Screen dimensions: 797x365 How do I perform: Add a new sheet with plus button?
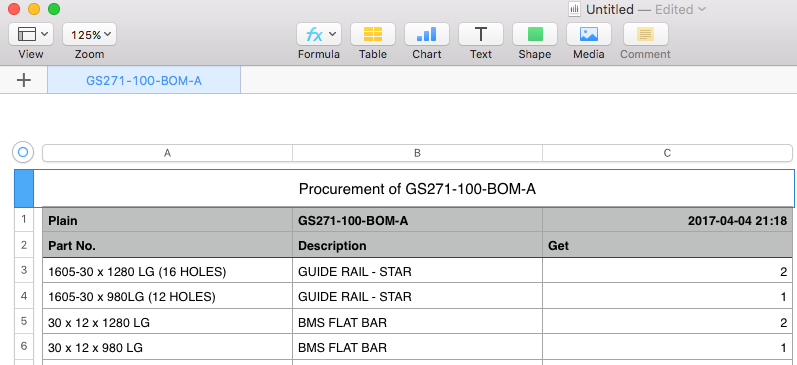tap(24, 80)
